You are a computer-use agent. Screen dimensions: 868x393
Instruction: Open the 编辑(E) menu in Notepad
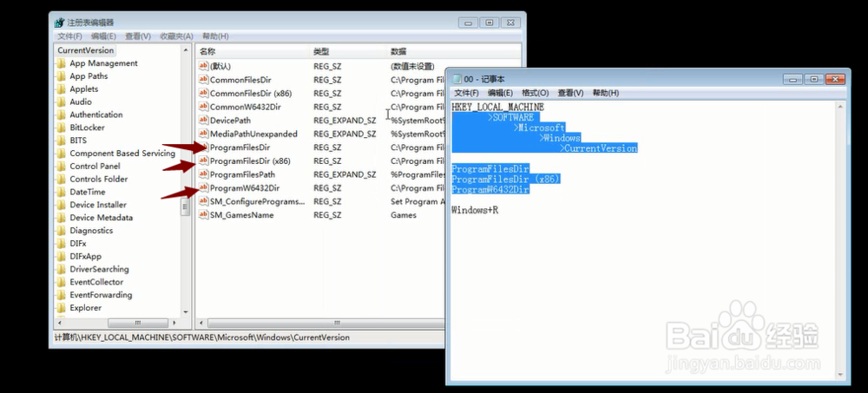[501, 93]
